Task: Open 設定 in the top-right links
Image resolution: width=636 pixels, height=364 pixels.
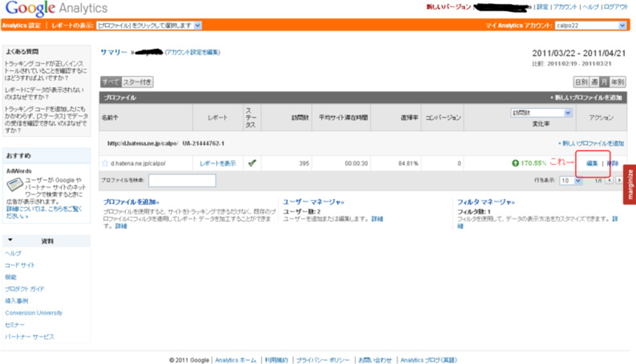Action: (543, 7)
